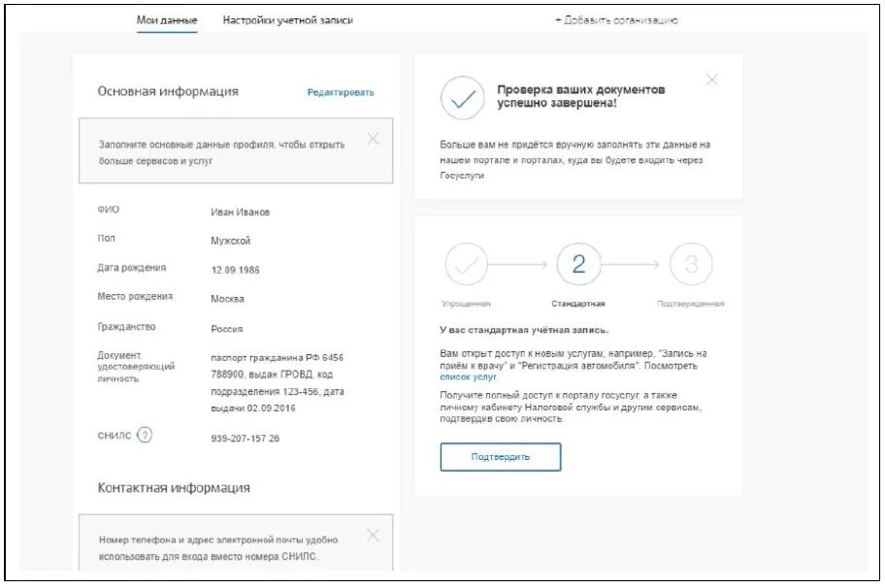The height and width of the screenshot is (588, 885).
Task: Click the Подтвердить button
Action: click(501, 456)
